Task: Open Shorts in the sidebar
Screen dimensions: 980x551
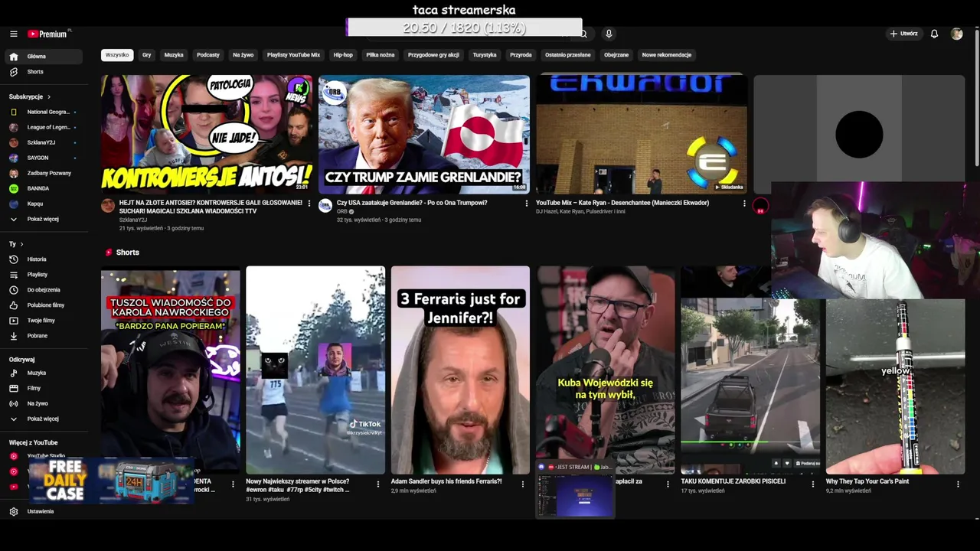Action: [43, 72]
